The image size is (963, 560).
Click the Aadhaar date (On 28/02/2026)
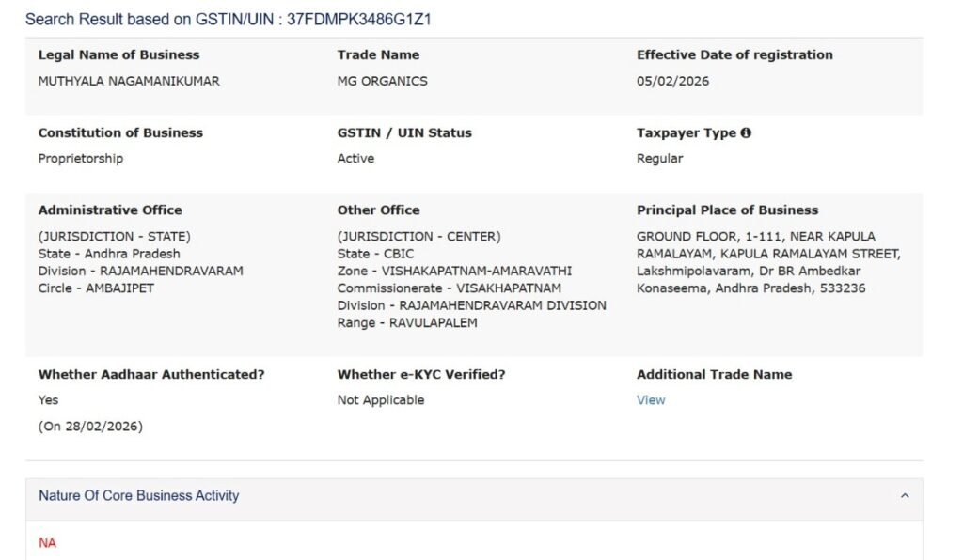click(90, 427)
